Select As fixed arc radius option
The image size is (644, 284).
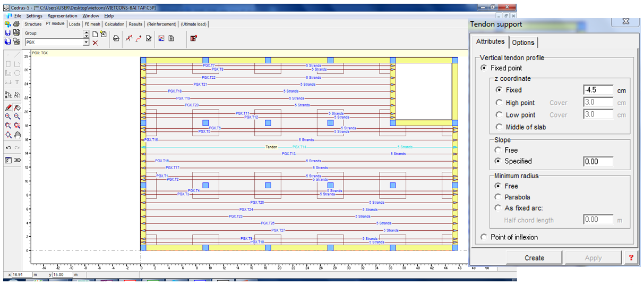click(497, 208)
